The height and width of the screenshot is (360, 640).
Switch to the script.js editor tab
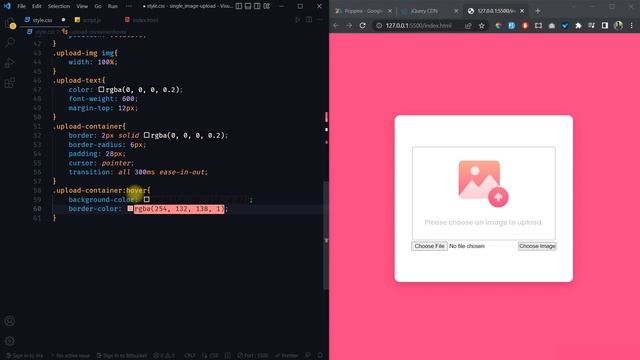92,20
